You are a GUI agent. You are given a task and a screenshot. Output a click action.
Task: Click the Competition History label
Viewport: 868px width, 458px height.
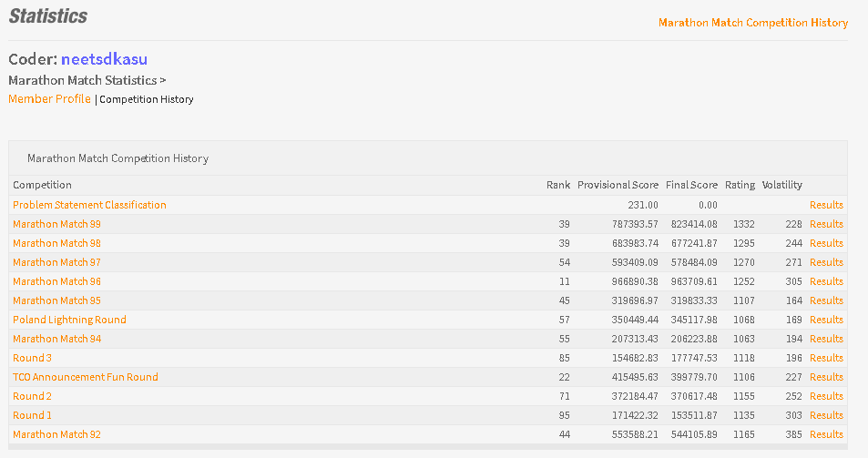tap(146, 99)
